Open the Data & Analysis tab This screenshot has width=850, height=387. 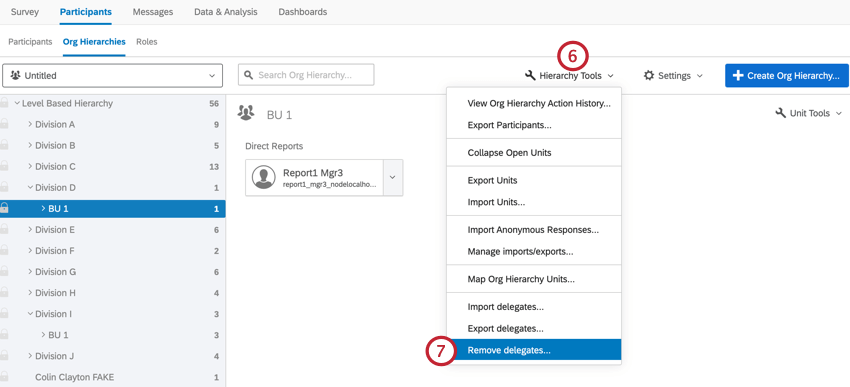[226, 12]
